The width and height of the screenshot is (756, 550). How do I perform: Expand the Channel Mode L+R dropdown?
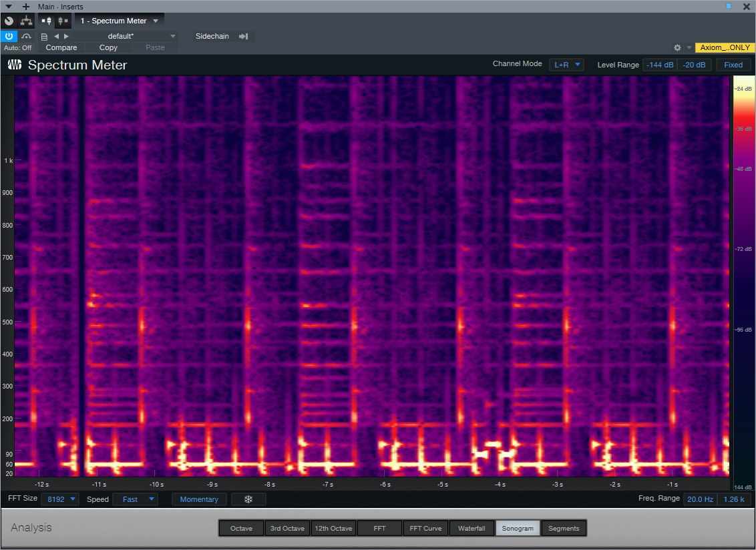(566, 65)
